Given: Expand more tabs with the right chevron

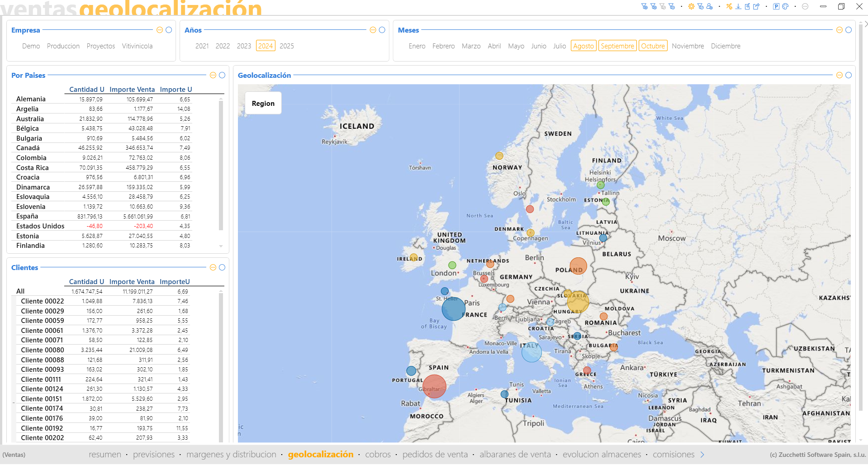Looking at the screenshot, I should tap(702, 455).
